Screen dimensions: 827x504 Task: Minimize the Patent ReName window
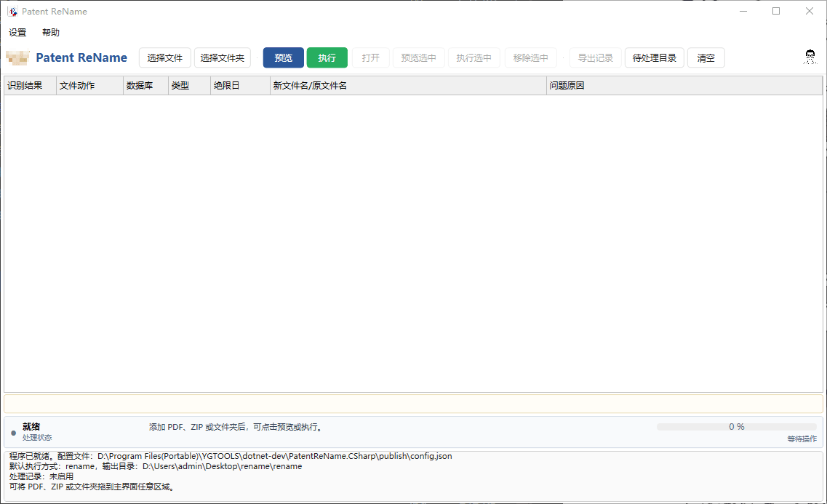pos(743,11)
